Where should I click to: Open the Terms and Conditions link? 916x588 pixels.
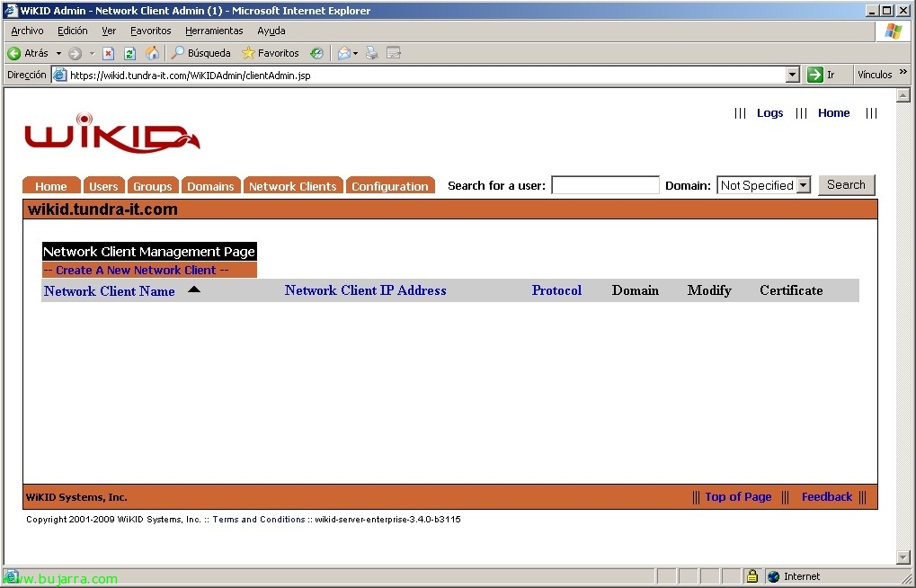coord(259,519)
